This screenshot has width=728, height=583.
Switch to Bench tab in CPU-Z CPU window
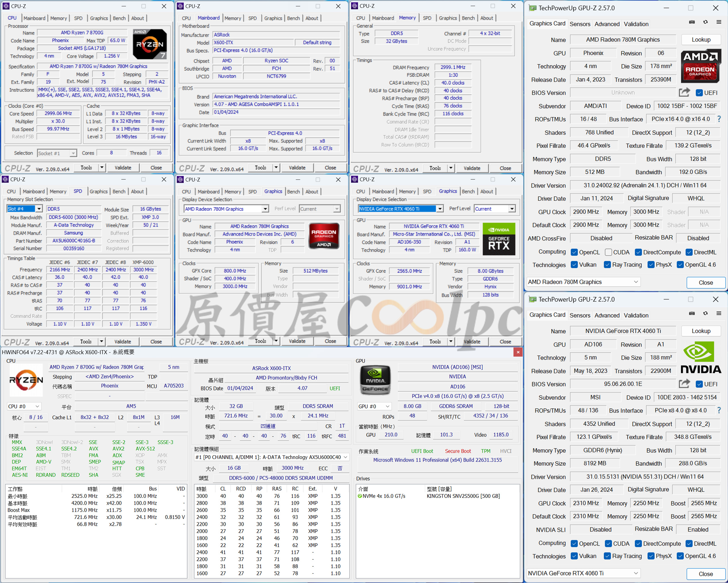click(x=119, y=18)
